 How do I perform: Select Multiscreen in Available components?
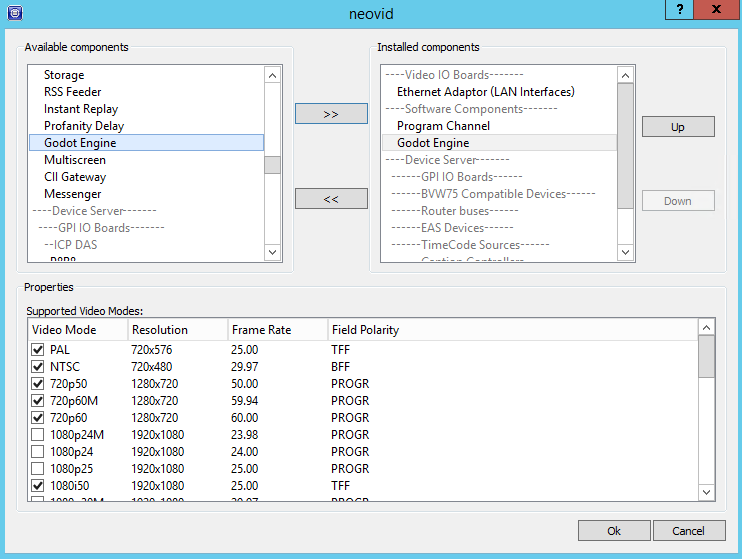pyautogui.click(x=147, y=160)
